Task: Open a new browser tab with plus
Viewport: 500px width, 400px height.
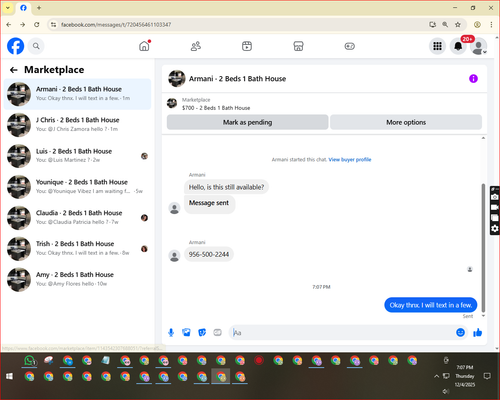Action: (39, 8)
